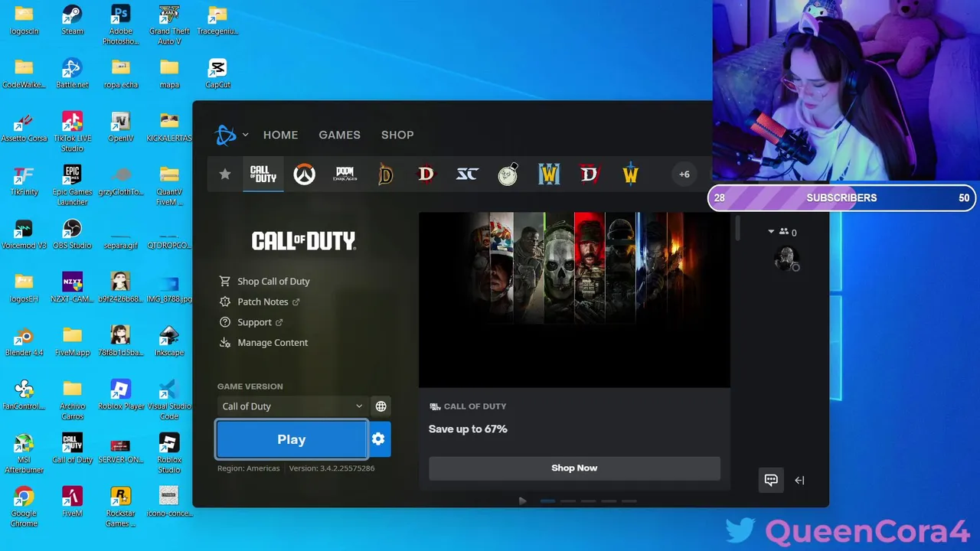980x551 pixels.
Task: Select the gold Diablo Immortal icon
Action: [385, 174]
